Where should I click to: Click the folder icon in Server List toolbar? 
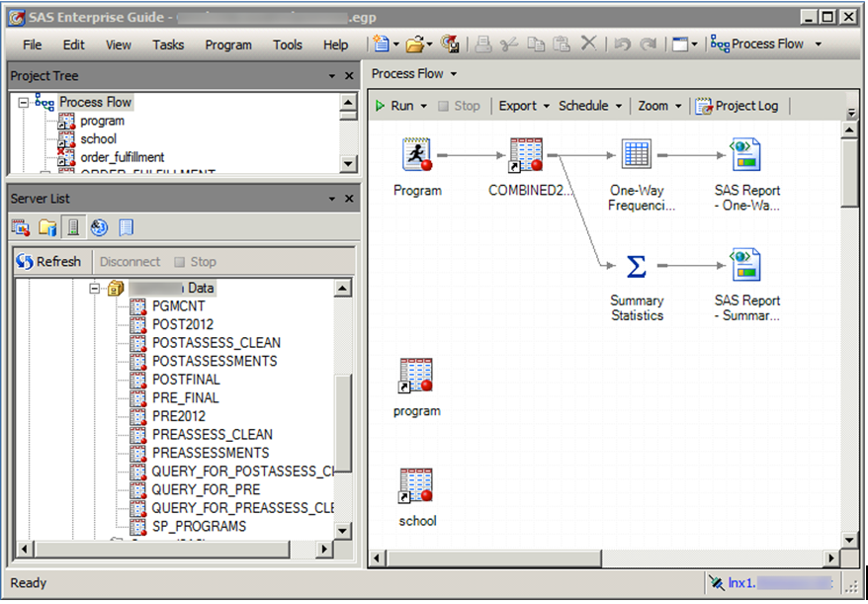47,227
